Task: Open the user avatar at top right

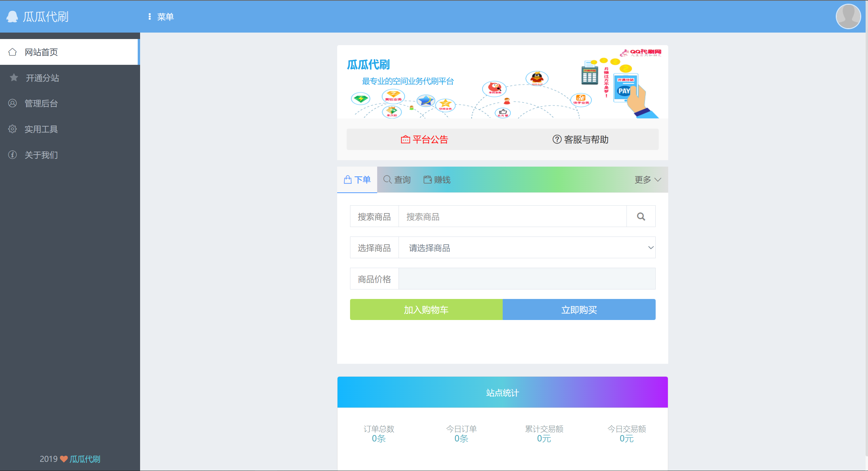Action: point(848,16)
